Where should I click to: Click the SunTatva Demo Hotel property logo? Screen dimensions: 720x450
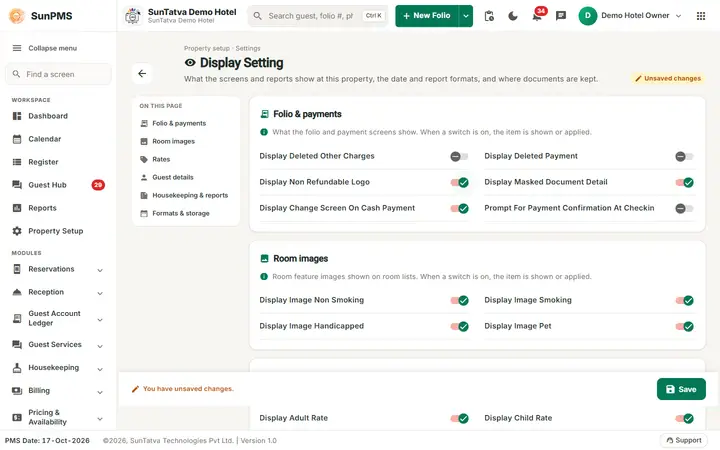133,16
